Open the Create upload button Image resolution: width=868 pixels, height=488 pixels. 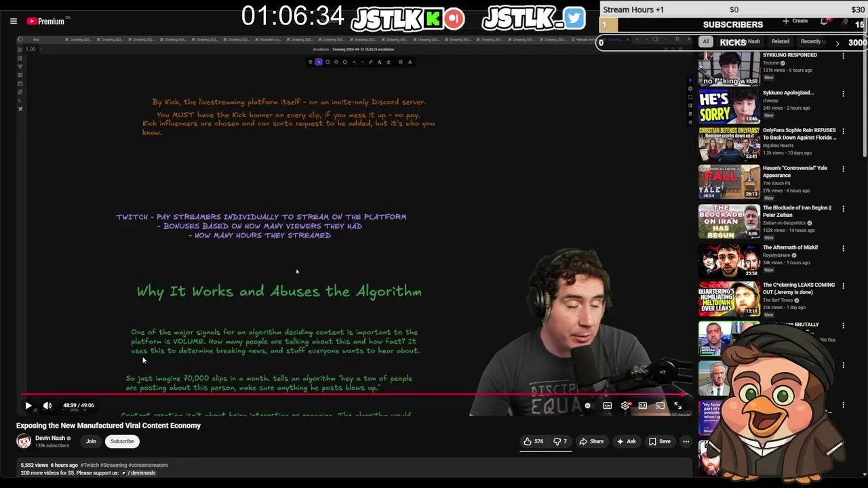pyautogui.click(x=795, y=21)
